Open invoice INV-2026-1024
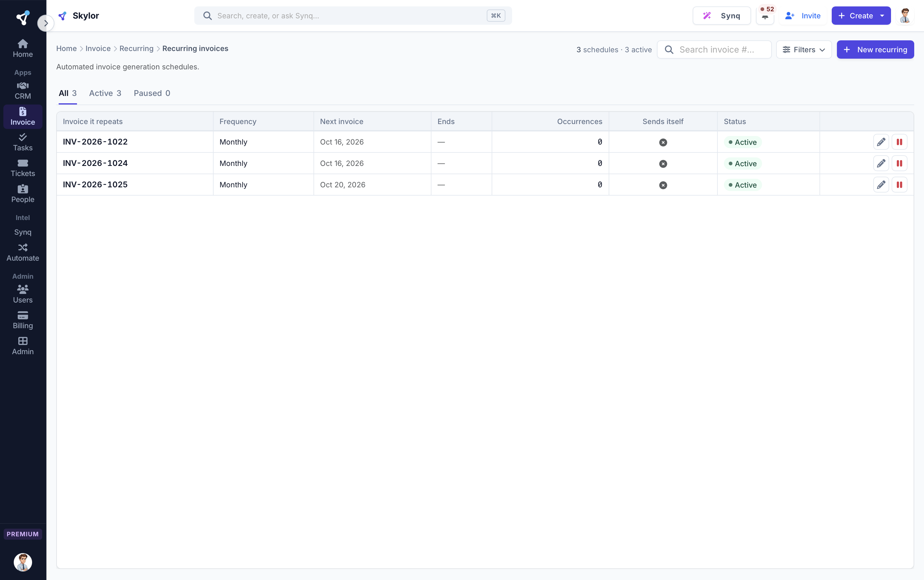The image size is (924, 580). tap(95, 163)
